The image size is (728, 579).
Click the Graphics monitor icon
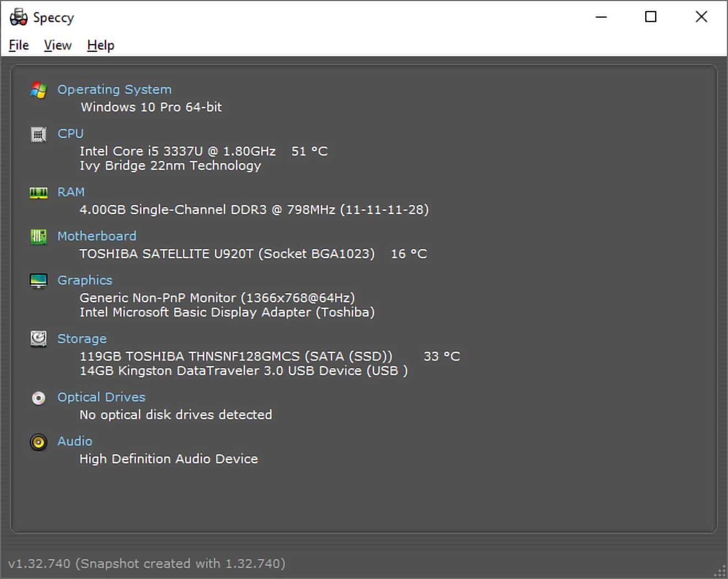pyautogui.click(x=38, y=281)
